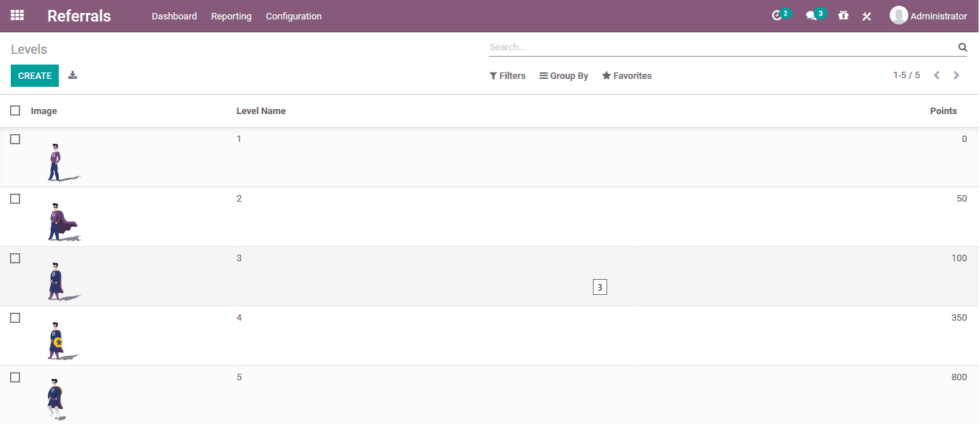Image resolution: width=980 pixels, height=424 pixels.
Task: Click level name "3" cell
Action: point(239,258)
